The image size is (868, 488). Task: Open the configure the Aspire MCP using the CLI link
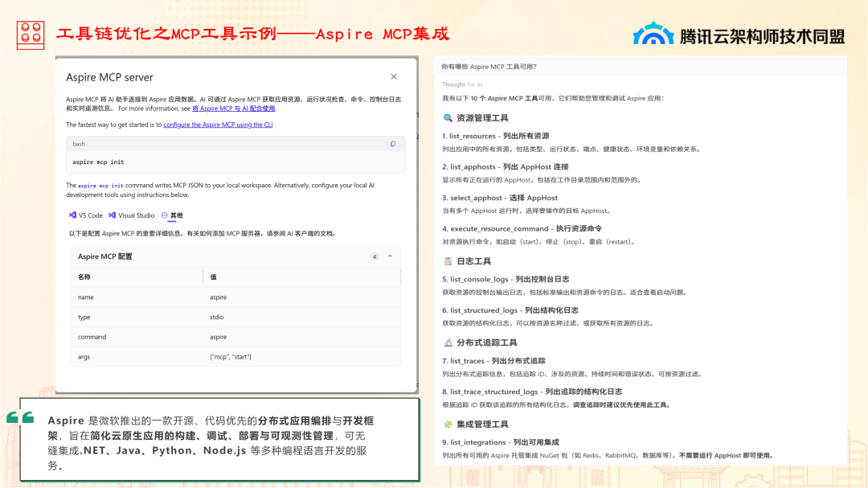(x=218, y=125)
